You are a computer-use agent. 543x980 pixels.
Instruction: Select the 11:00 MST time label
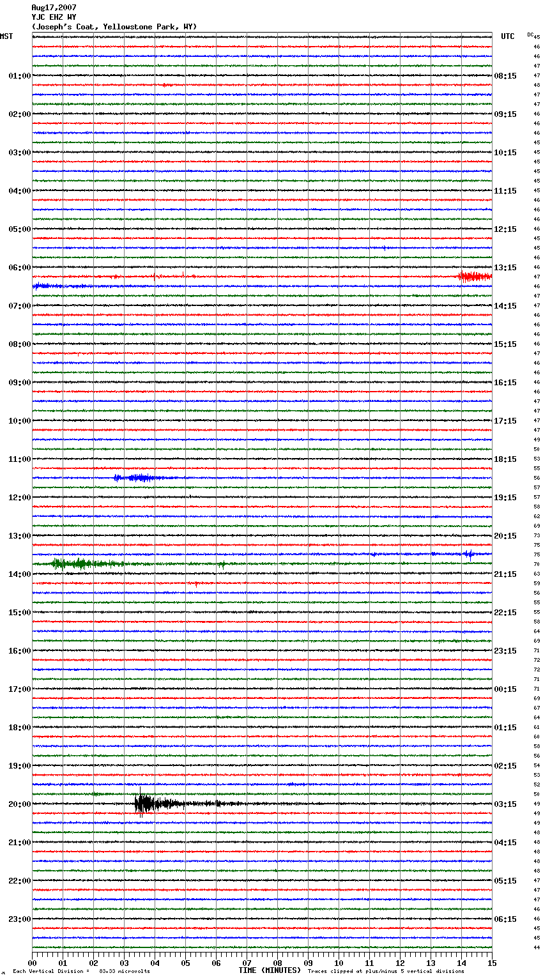(20, 459)
